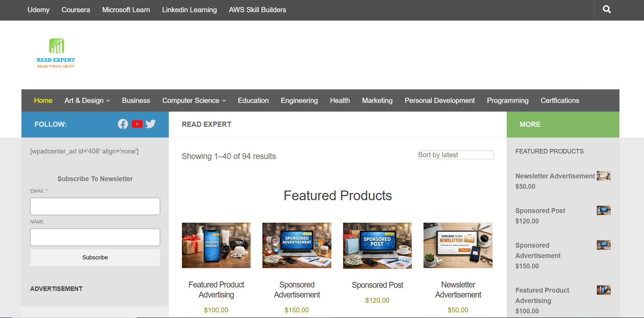
Task: Open the Facebook follow icon
Action: click(x=123, y=124)
